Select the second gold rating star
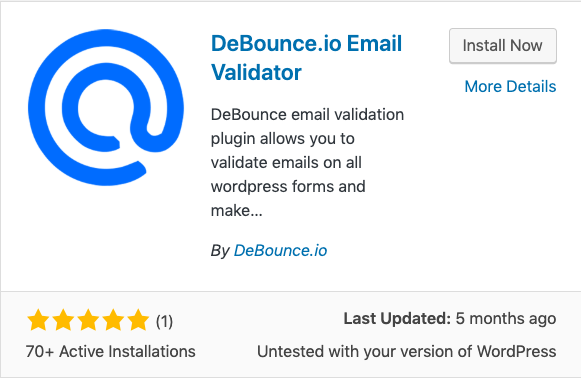Viewport: 581px width, 378px height. coord(63,320)
